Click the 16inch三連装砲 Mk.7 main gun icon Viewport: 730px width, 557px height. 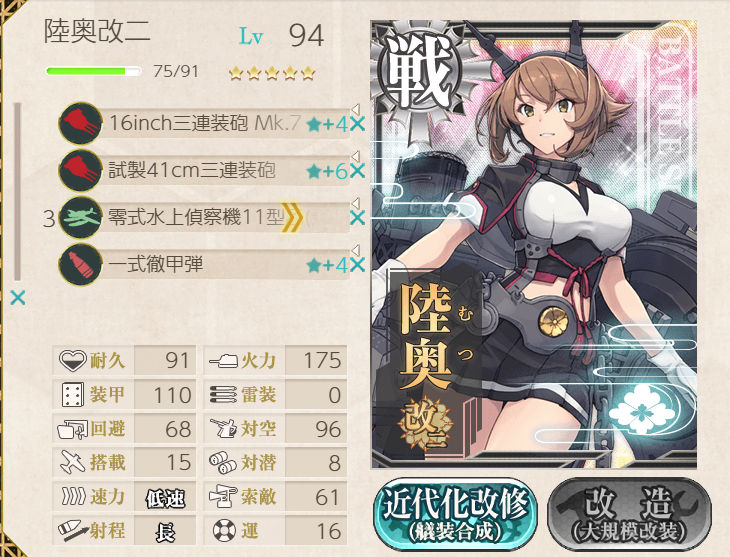click(x=81, y=123)
